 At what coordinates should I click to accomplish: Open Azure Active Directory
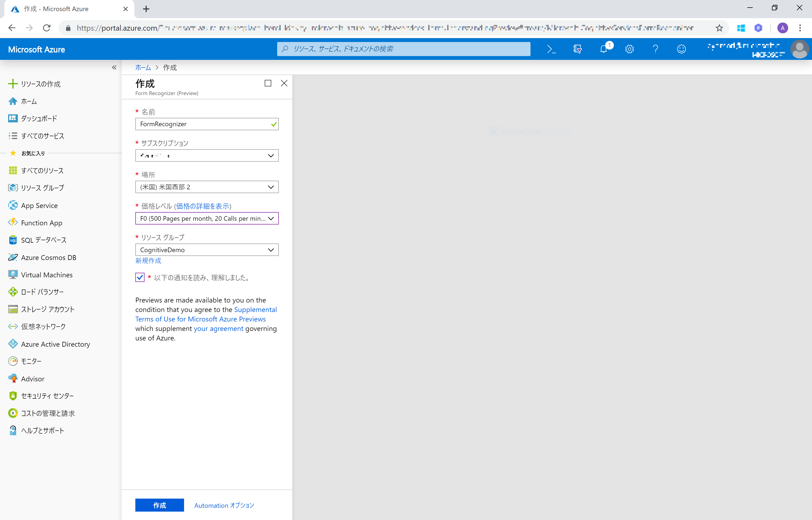(x=55, y=344)
